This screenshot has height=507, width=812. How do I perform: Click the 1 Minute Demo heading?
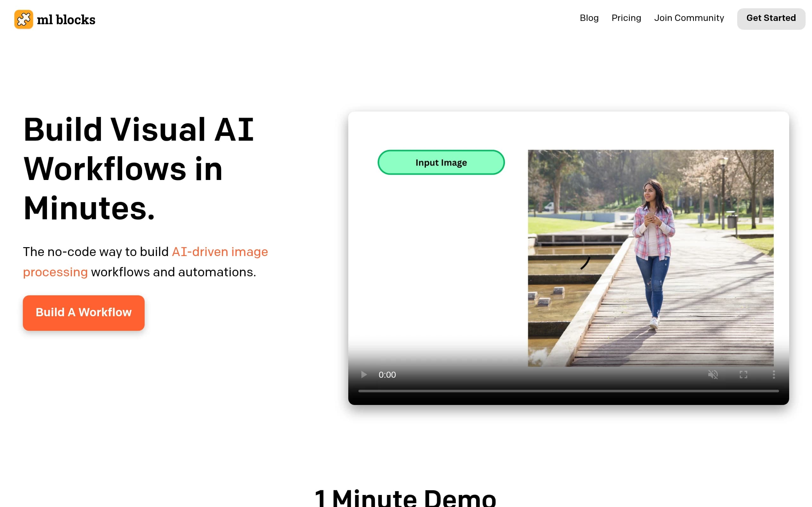[405, 498]
